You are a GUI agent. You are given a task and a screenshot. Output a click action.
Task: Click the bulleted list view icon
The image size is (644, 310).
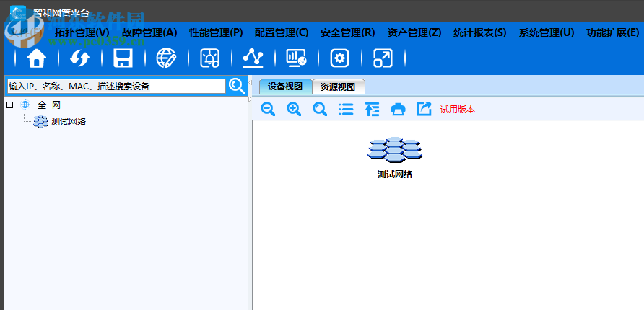pyautogui.click(x=346, y=110)
